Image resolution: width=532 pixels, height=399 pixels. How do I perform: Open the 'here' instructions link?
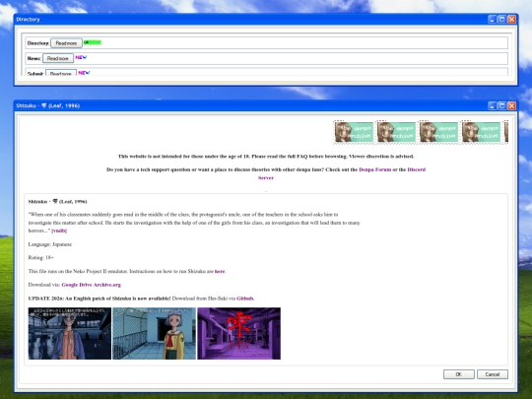(220, 271)
